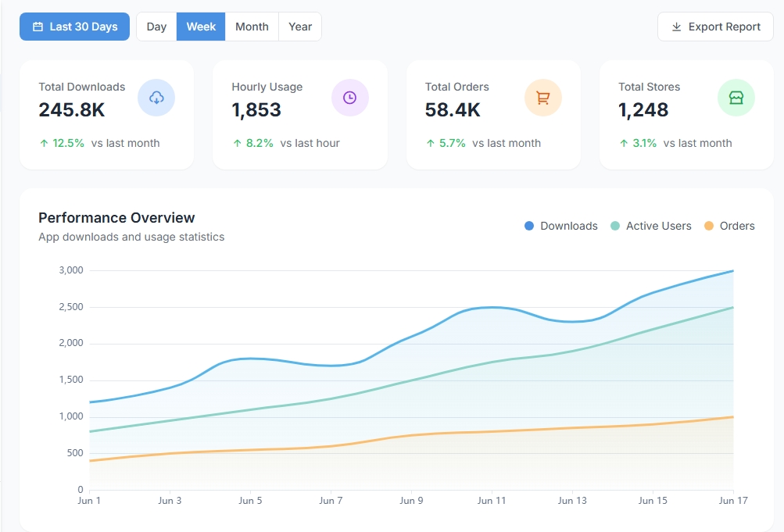Click the download arrow icon on Export Report
The height and width of the screenshot is (532, 784).
point(677,27)
